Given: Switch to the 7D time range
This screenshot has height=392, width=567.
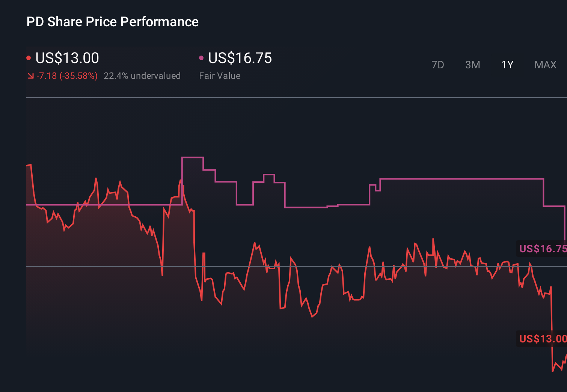Looking at the screenshot, I should click(x=438, y=65).
